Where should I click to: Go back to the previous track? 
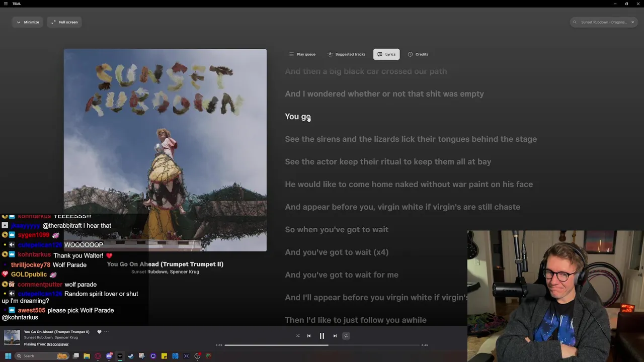[x=309, y=336]
